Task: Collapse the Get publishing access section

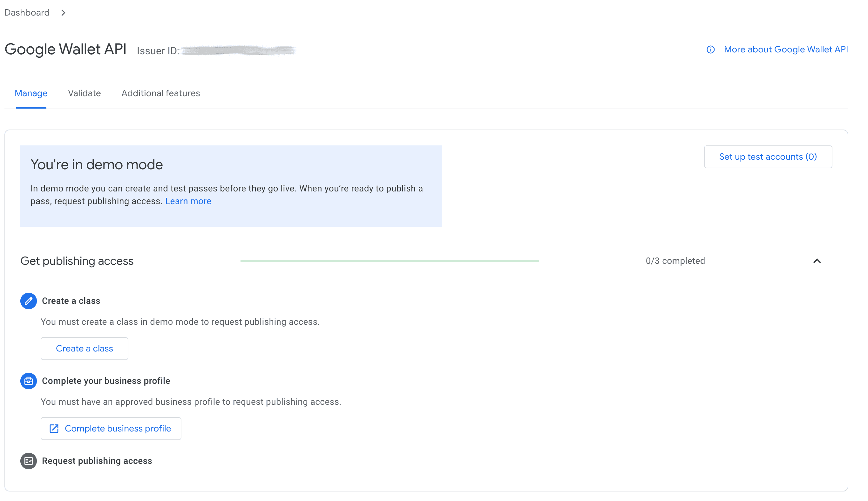Action: 817,261
